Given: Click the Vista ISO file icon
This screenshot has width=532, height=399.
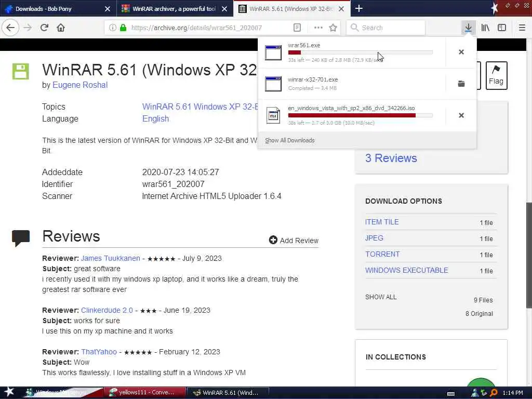Looking at the screenshot, I should point(273,115).
